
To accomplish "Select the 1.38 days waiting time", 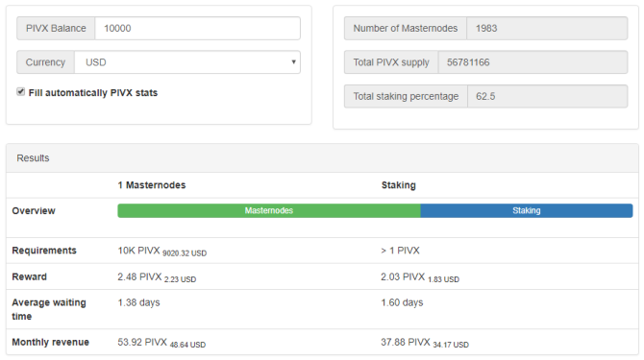I will 138,302.
